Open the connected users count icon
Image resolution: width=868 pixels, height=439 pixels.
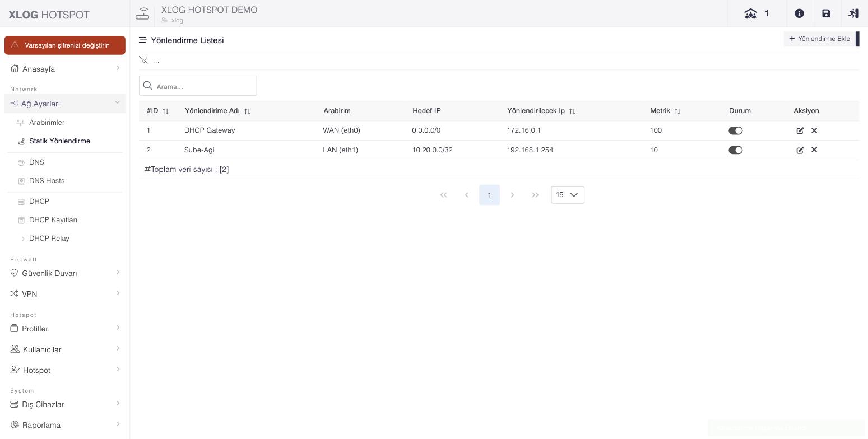click(750, 13)
